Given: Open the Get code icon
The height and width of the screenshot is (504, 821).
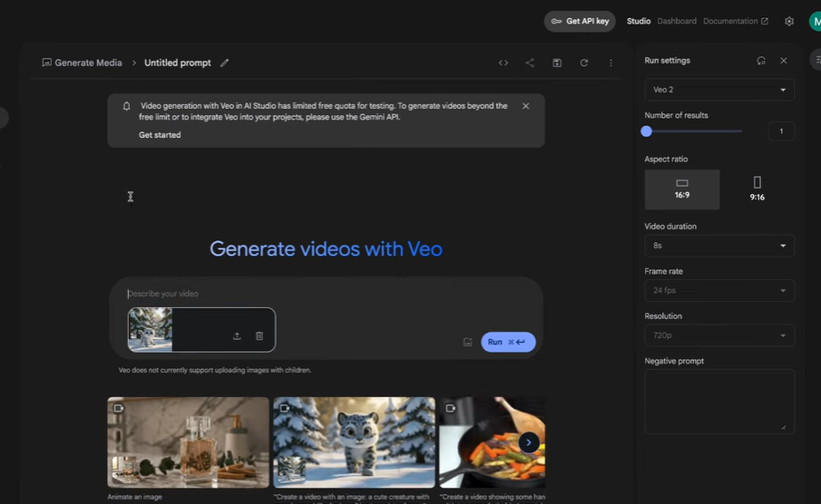Looking at the screenshot, I should [503, 63].
